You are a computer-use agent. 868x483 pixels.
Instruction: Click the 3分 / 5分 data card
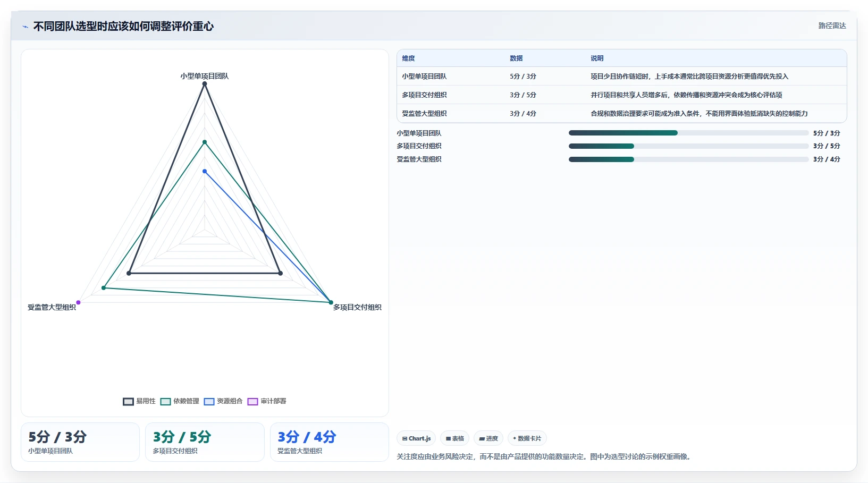[205, 442]
